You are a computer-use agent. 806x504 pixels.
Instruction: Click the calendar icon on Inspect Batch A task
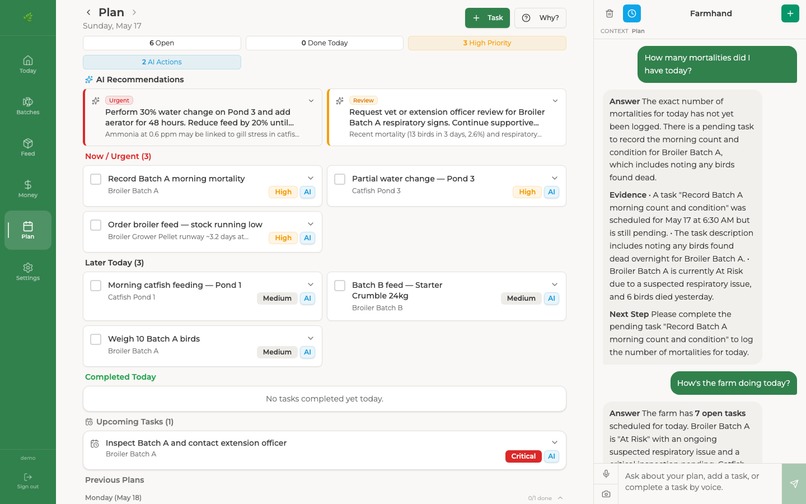coord(95,443)
